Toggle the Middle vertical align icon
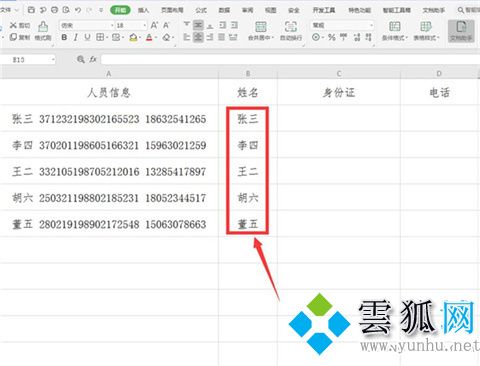Screen dimensions: 480x366 198,25
